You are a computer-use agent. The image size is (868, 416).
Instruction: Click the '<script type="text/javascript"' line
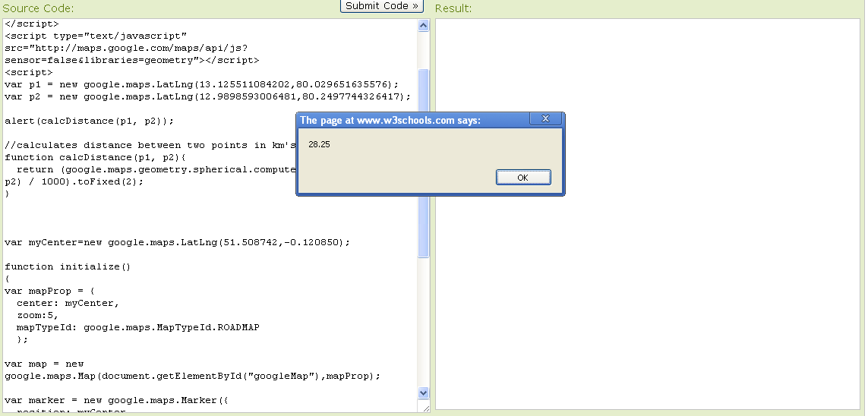pos(95,36)
